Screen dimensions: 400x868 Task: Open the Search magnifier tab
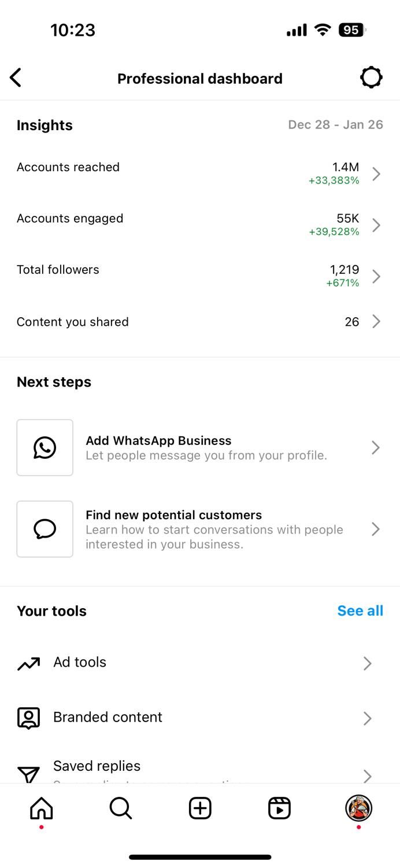coord(121,808)
